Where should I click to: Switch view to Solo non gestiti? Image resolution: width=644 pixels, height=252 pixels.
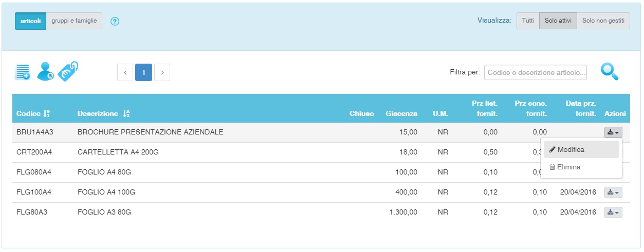point(603,21)
